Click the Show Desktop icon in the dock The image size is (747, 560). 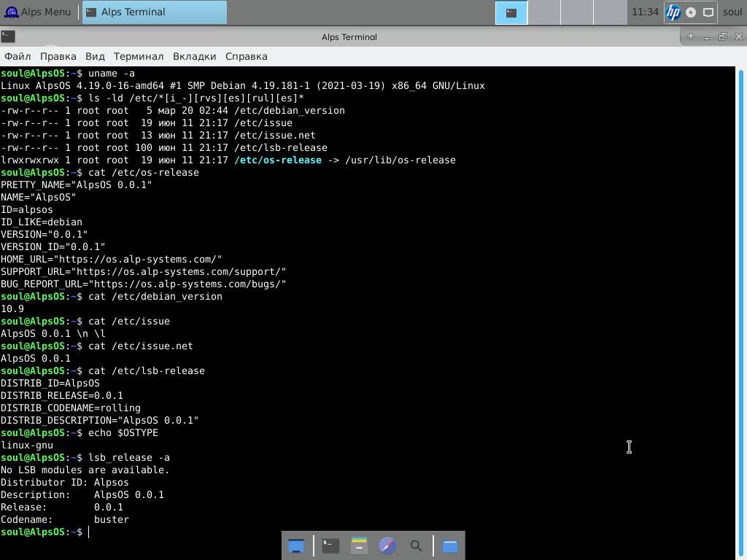(x=296, y=545)
